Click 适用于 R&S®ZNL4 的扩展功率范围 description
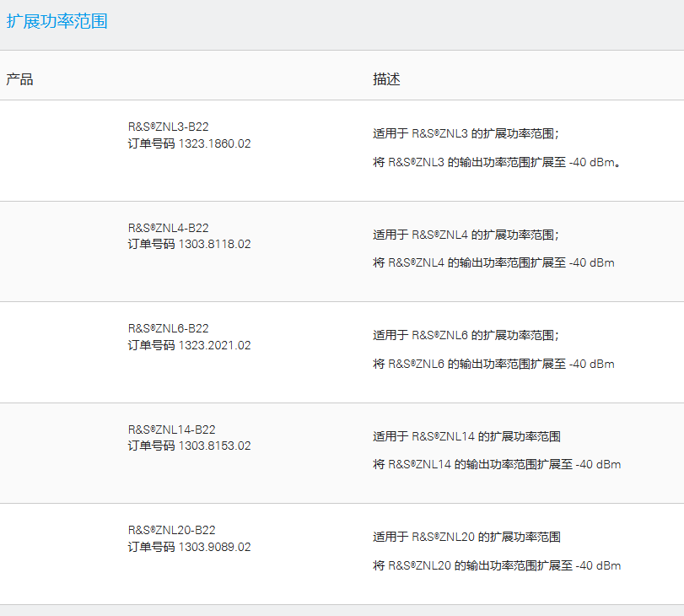 (466, 235)
